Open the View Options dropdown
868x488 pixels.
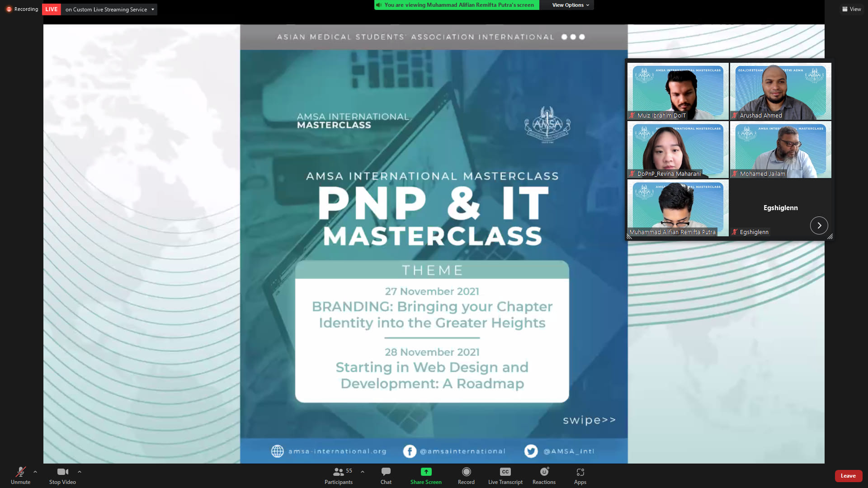pos(569,5)
